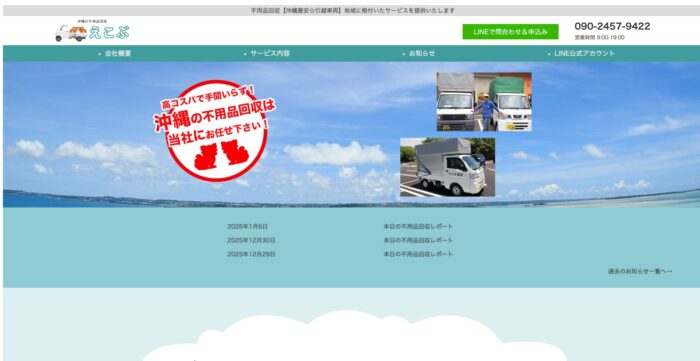
Task: Click the green LINEで問合わせ＆申込み button
Action: (510, 32)
